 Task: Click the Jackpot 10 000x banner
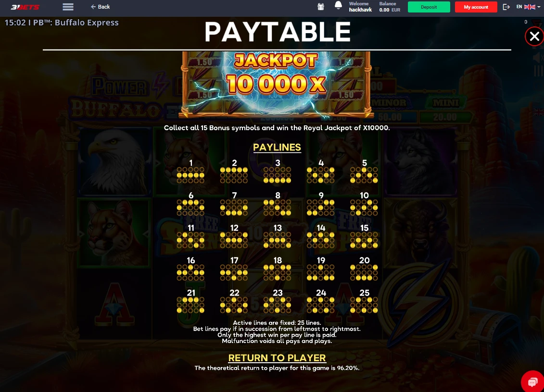[276, 84]
